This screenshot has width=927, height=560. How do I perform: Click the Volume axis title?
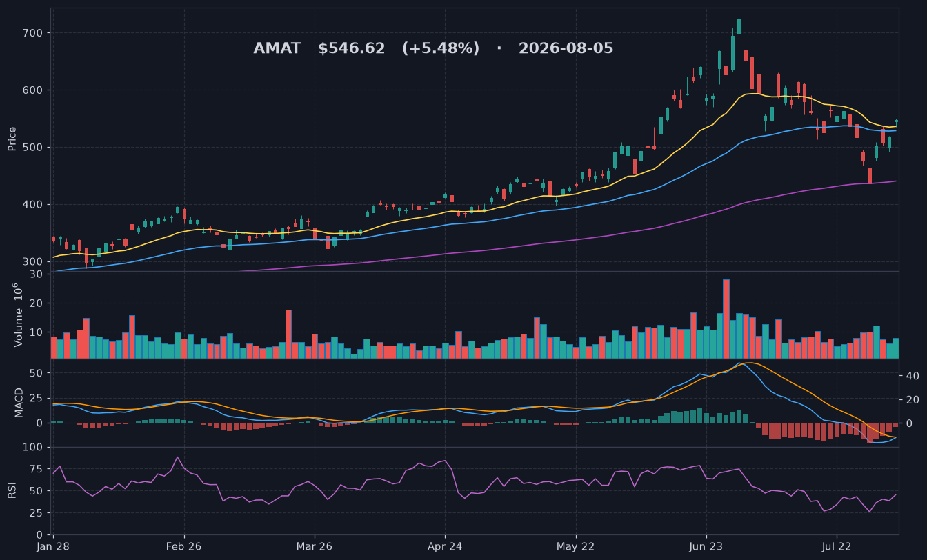tap(19, 315)
